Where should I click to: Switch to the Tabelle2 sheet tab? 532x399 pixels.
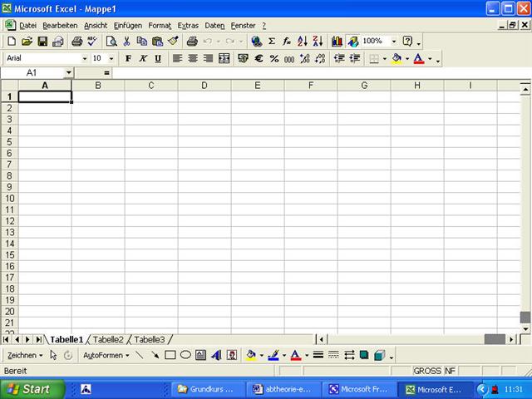108,339
